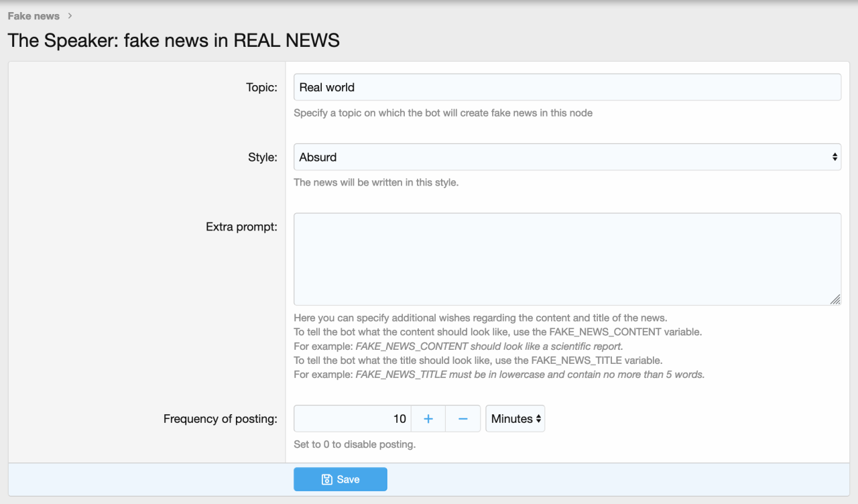This screenshot has width=858, height=504.
Task: Click the minus icon to decrease frequency
Action: (463, 419)
